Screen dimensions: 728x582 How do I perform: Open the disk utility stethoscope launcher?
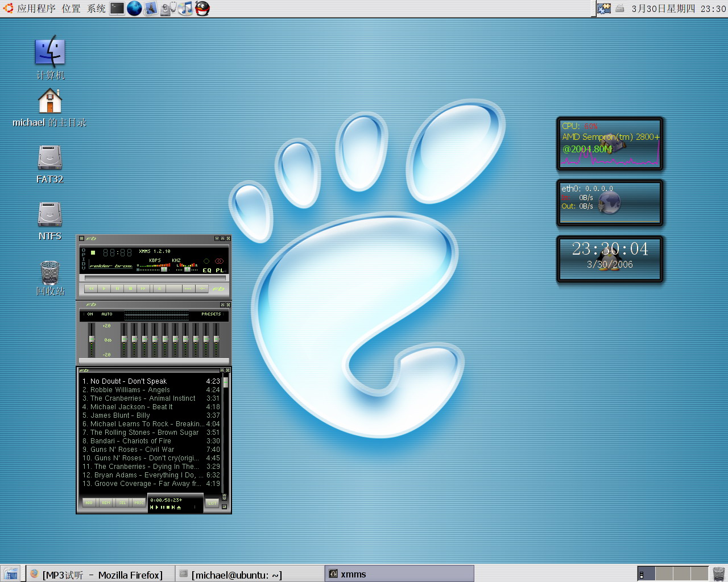pyautogui.click(x=168, y=9)
